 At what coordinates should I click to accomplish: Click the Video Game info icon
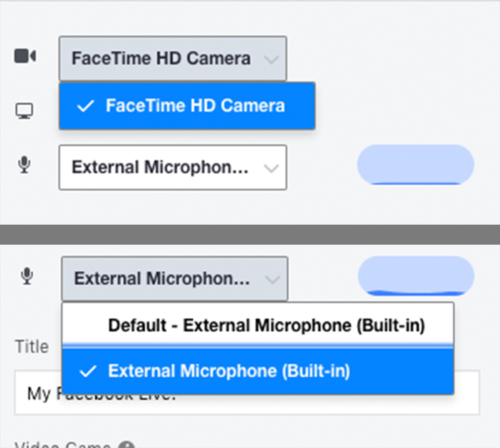pos(127,445)
